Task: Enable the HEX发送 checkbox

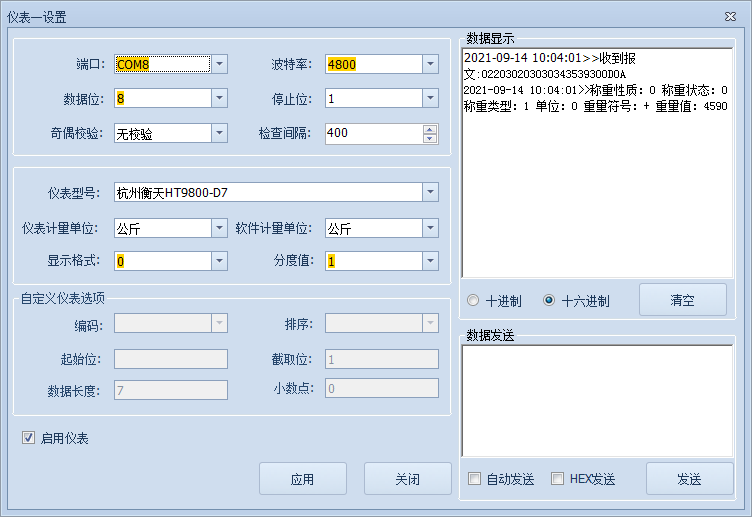Action: 557,478
